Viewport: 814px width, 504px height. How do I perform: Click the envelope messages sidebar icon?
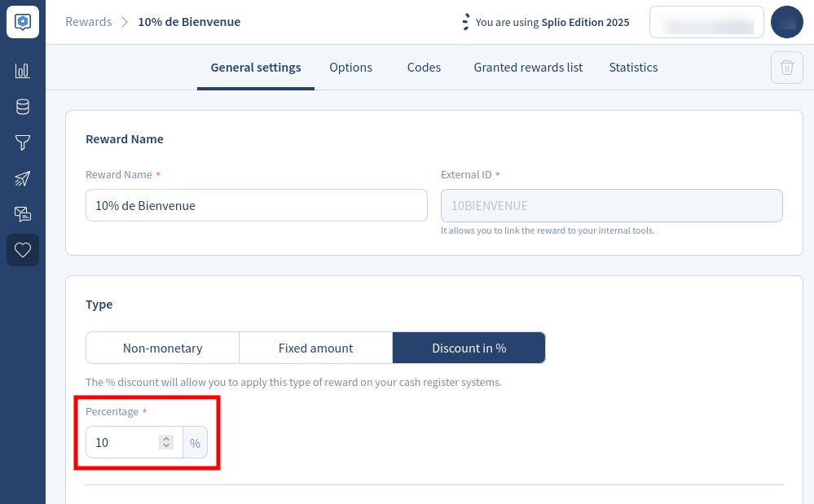click(23, 214)
